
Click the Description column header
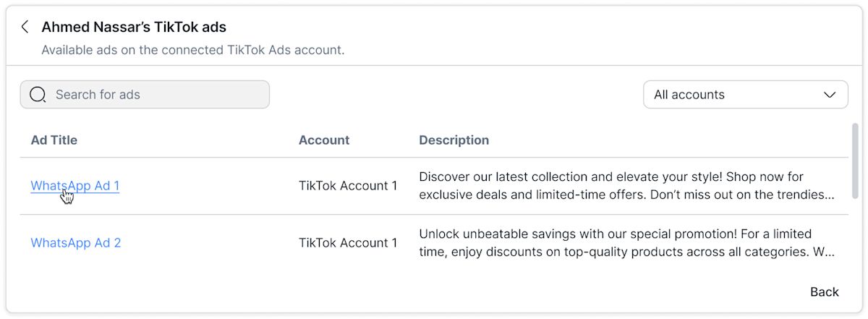pyautogui.click(x=454, y=140)
